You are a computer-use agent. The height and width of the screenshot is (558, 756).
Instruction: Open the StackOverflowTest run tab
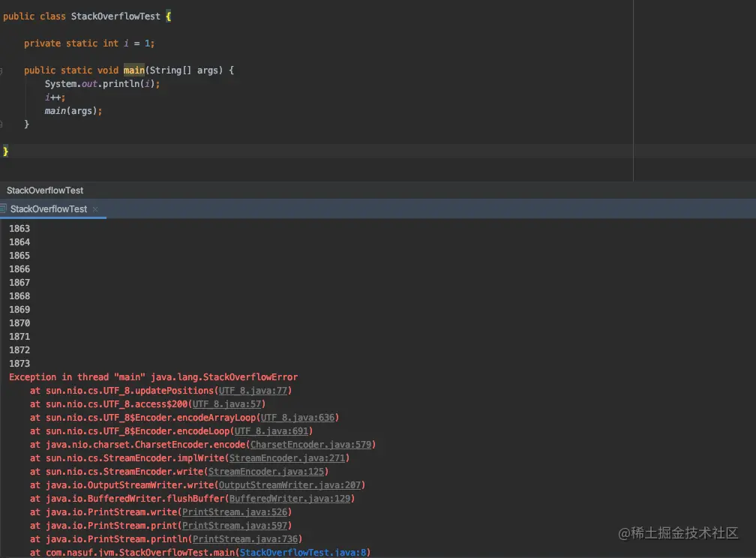49,208
